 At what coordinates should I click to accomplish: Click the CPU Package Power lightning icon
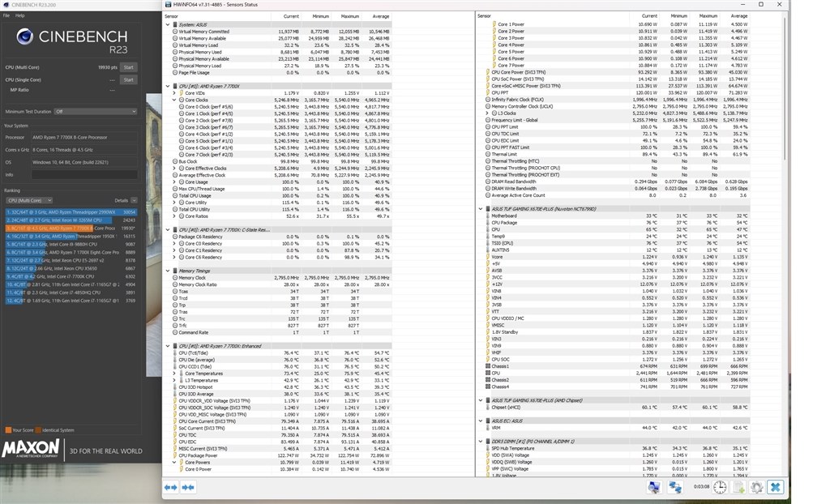click(x=175, y=456)
